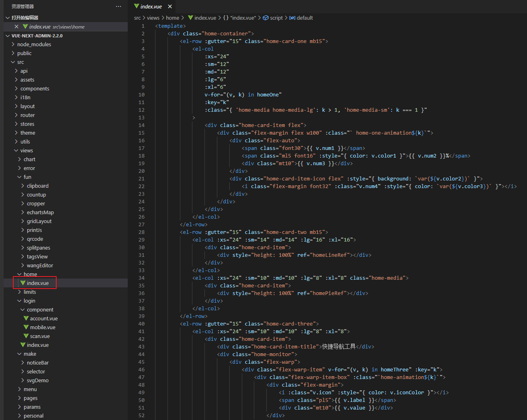Close the index.vue editor tab
The width and height of the screenshot is (527, 420).
coord(170,6)
